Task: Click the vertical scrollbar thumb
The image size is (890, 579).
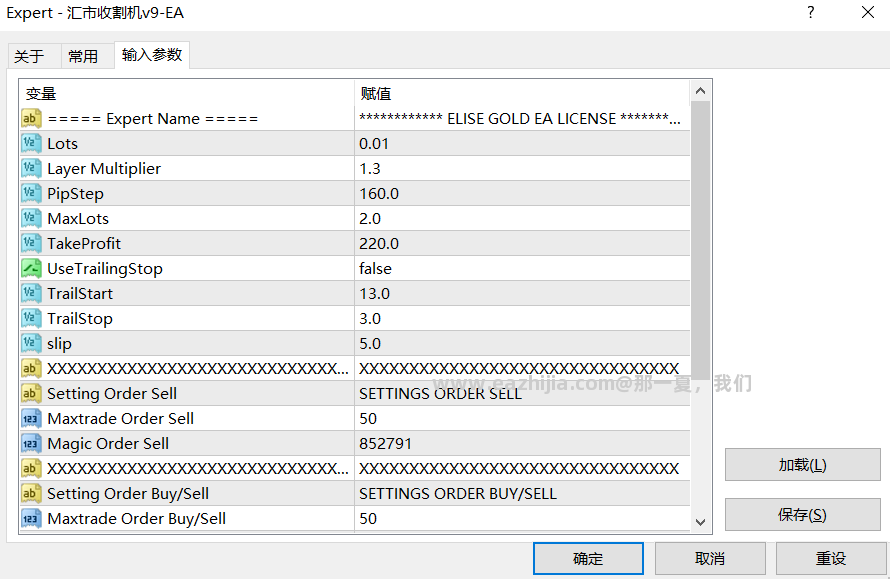Action: tap(700, 241)
